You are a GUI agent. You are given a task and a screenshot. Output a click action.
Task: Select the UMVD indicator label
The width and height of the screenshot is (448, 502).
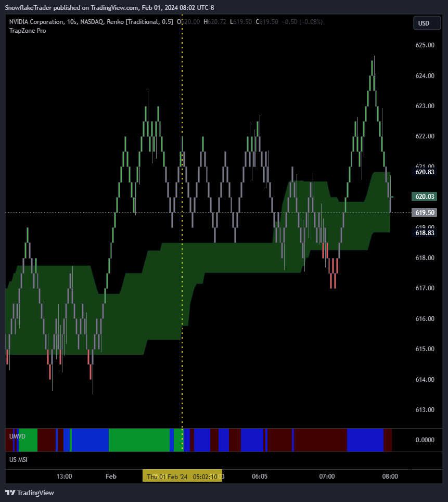click(x=17, y=436)
